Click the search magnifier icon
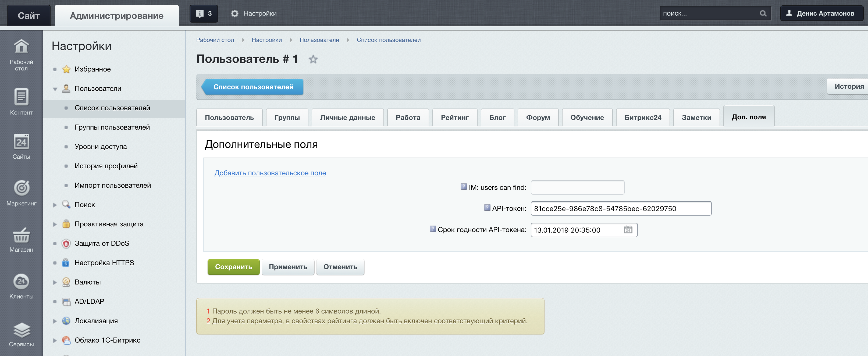This screenshot has height=356, width=868. 763,13
